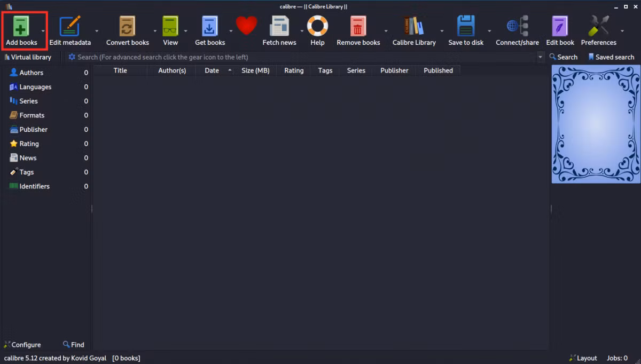
Task: Click the Calibre Library bookshelf icon
Action: click(x=414, y=26)
